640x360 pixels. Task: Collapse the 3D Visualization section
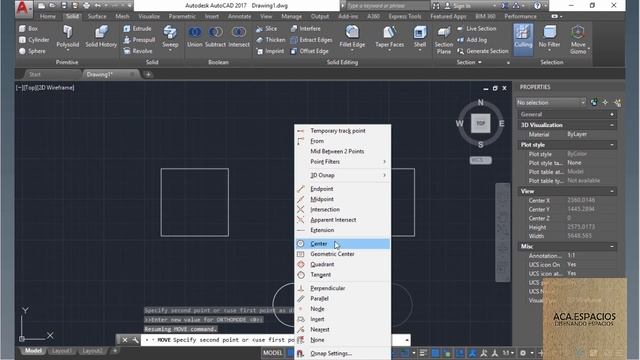click(611, 125)
